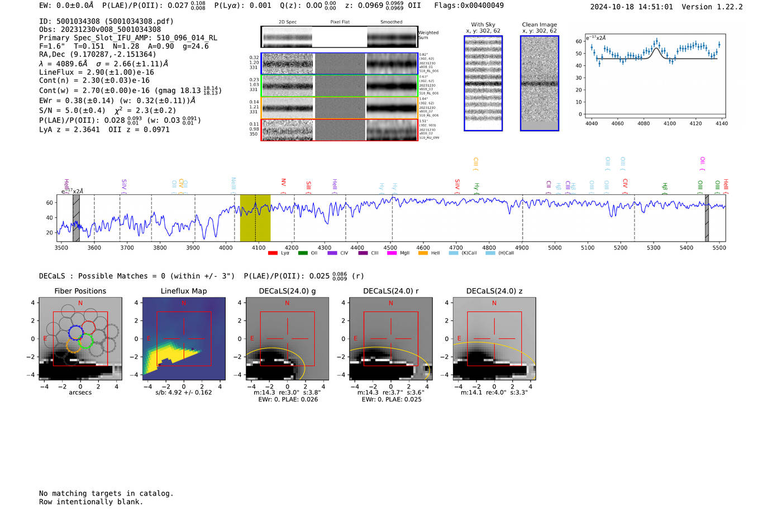Click the red Lyα legend swatch
The image size is (782, 532).
point(273,253)
